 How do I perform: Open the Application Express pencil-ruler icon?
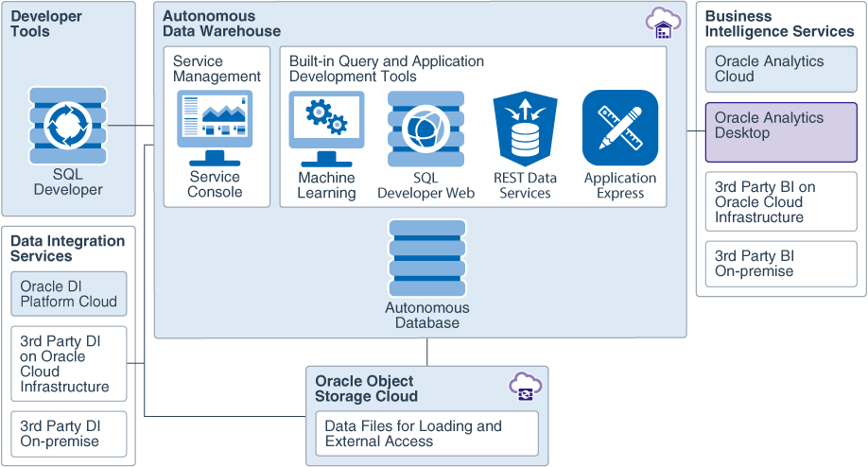pos(620,128)
